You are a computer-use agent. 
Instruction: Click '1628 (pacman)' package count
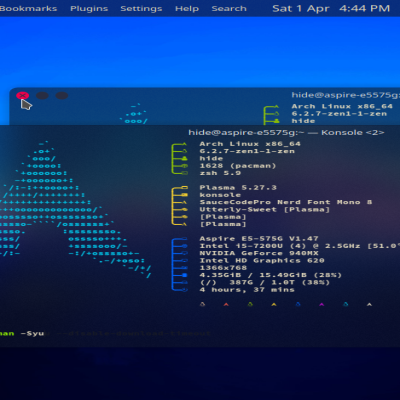coord(238,166)
